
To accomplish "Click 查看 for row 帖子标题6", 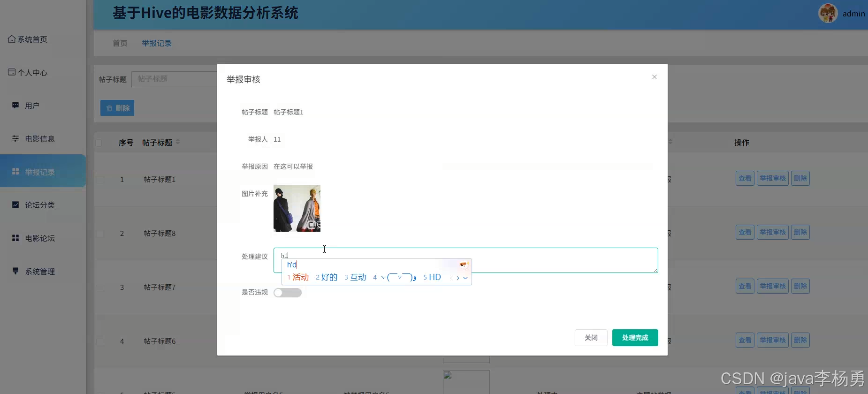I will click(x=745, y=340).
